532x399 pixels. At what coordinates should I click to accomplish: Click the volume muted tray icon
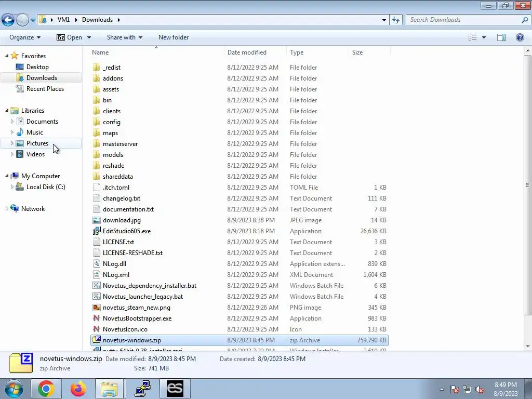pos(480,389)
